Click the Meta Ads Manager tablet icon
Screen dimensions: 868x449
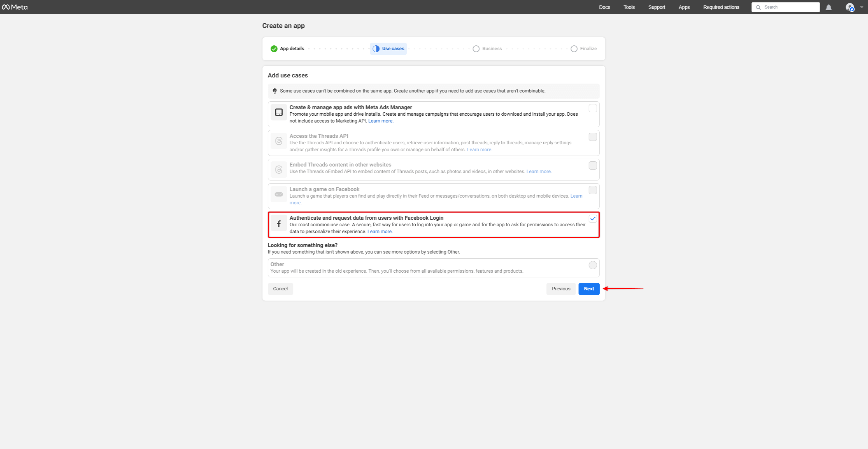coord(279,112)
